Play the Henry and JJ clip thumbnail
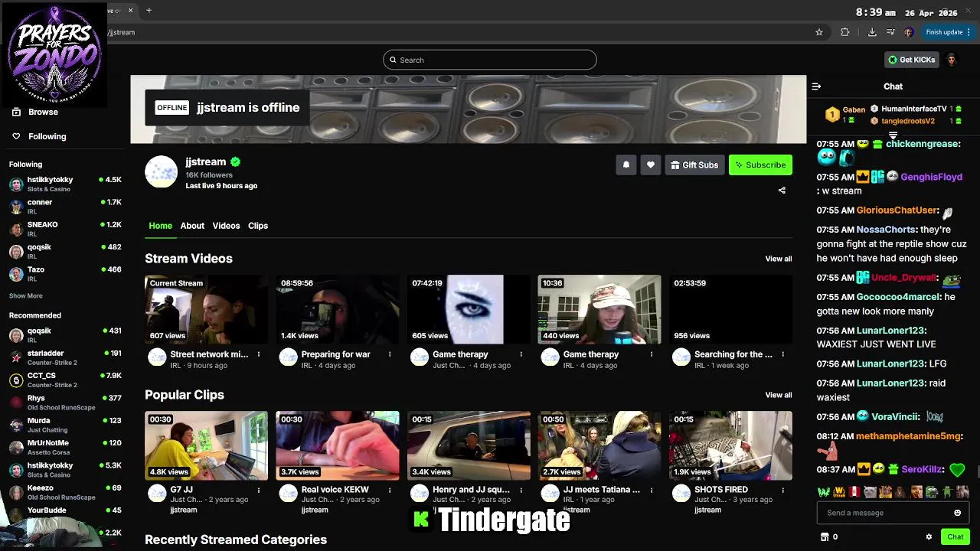 (x=469, y=445)
